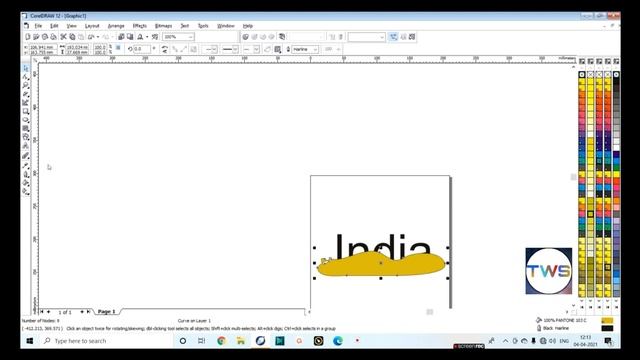This screenshot has width=640, height=360.
Task: Click the black outline swatch in status bar
Action: point(607,328)
